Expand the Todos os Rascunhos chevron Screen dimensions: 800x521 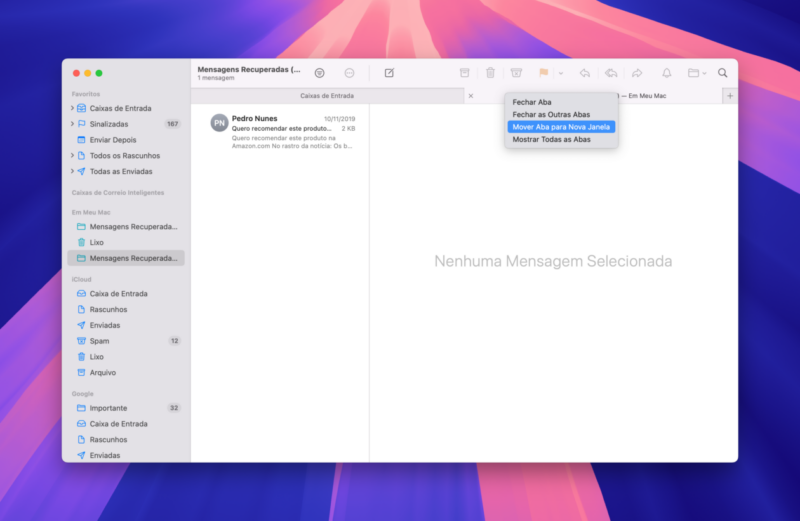(72, 156)
